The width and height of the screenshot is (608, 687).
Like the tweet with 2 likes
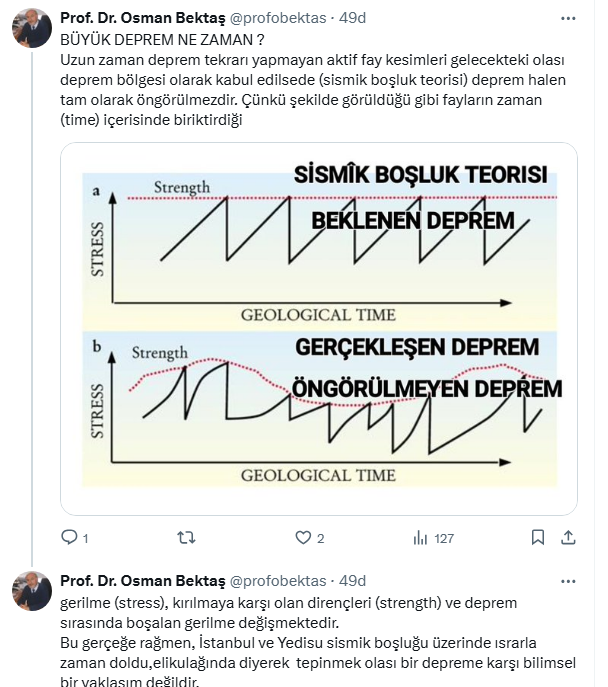[303, 538]
